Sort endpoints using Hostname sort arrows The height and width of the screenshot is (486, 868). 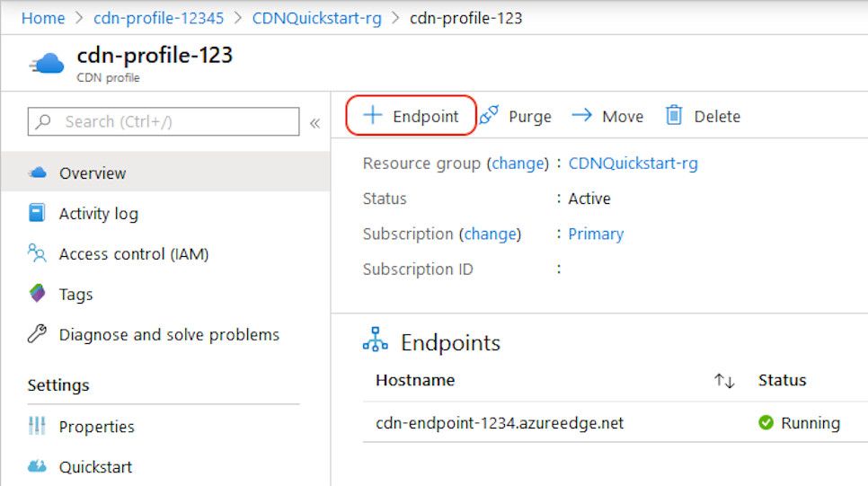coord(724,381)
